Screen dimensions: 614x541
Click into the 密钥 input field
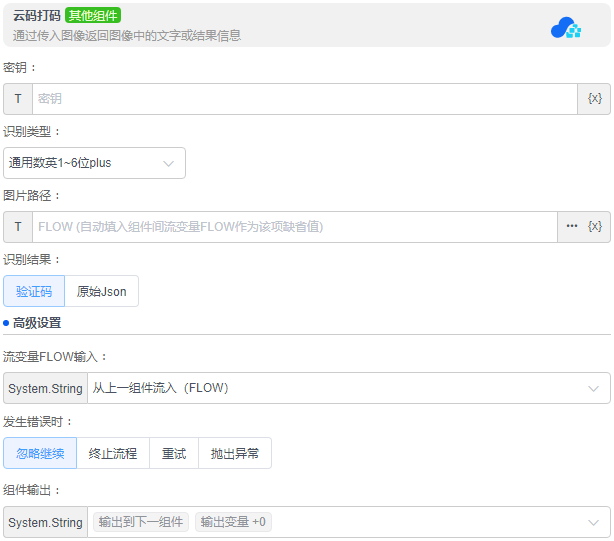pos(305,99)
